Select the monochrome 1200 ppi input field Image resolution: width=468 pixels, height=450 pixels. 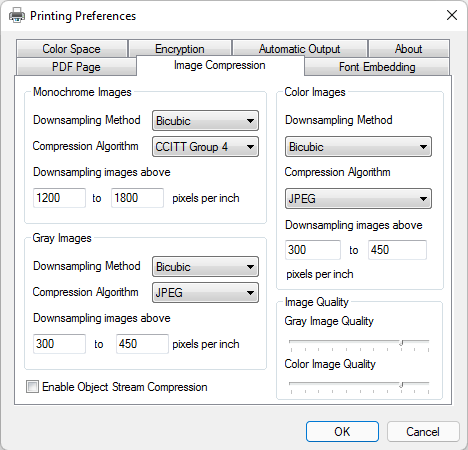(59, 198)
